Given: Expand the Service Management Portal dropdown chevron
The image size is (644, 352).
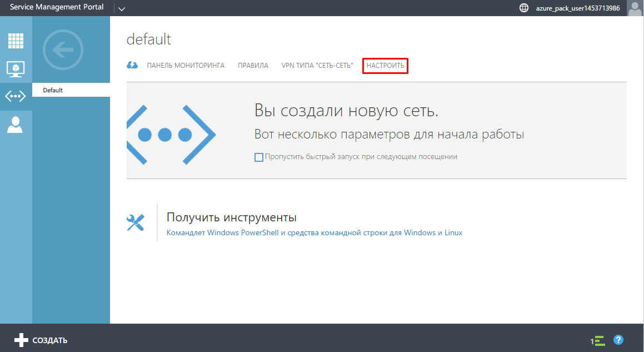Looking at the screenshot, I should pyautogui.click(x=122, y=8).
